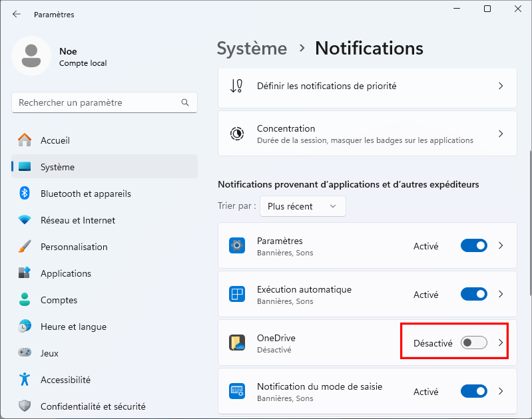Click the Paramètres gear app icon
Viewport: 532px width, 419px height.
(x=237, y=245)
